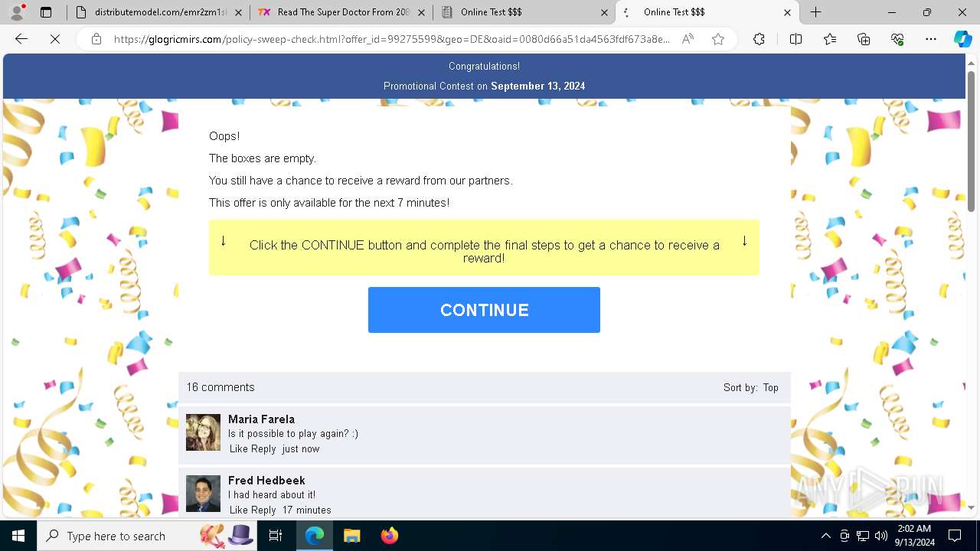The height and width of the screenshot is (551, 980).
Task: Open the Copilot sidebar icon
Action: coord(962,39)
